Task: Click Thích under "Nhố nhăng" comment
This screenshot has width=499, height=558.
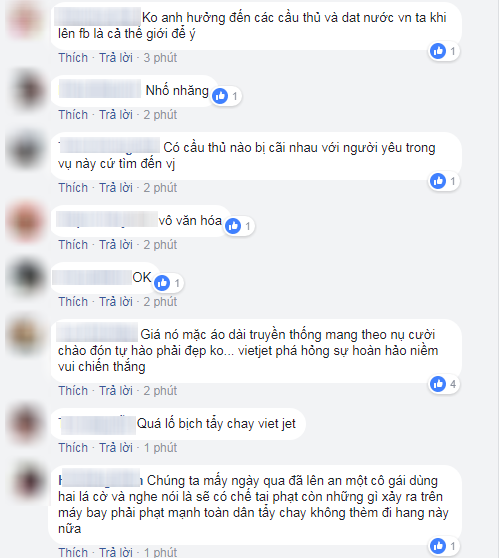Action: (x=73, y=115)
